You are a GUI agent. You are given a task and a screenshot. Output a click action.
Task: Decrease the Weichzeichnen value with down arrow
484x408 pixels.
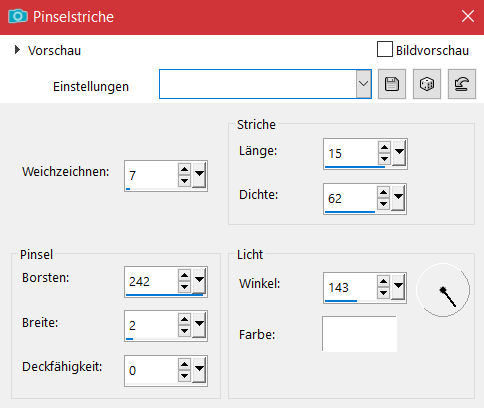tap(184, 181)
